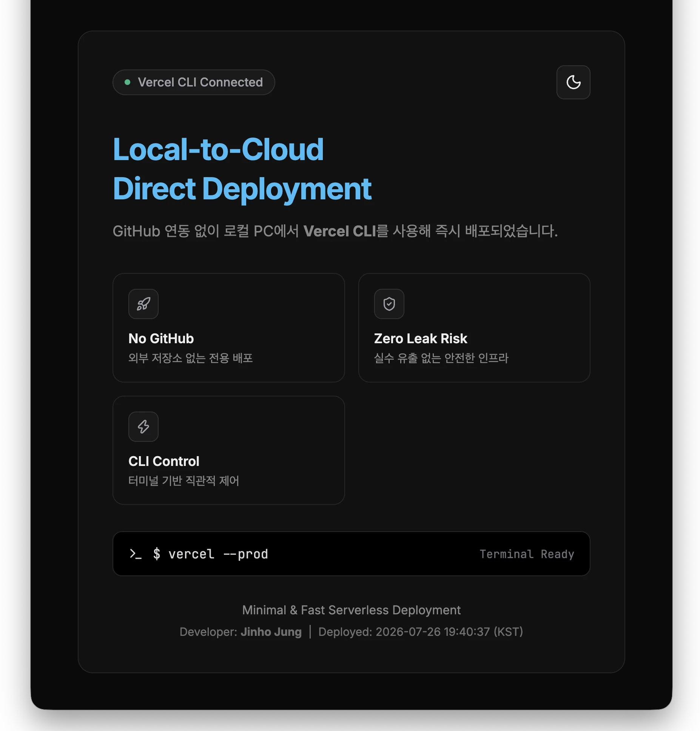Click the developer name Jinho Jung
The image size is (700, 731).
(x=271, y=632)
